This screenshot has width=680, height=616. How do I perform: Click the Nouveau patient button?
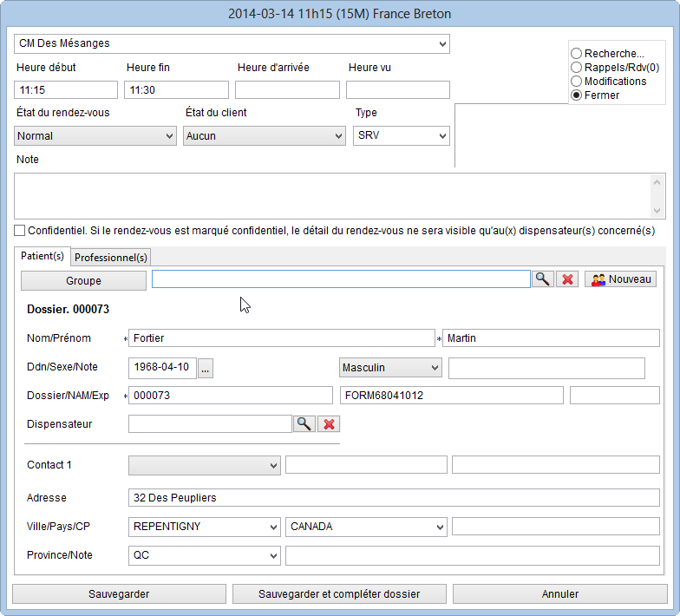coord(620,279)
